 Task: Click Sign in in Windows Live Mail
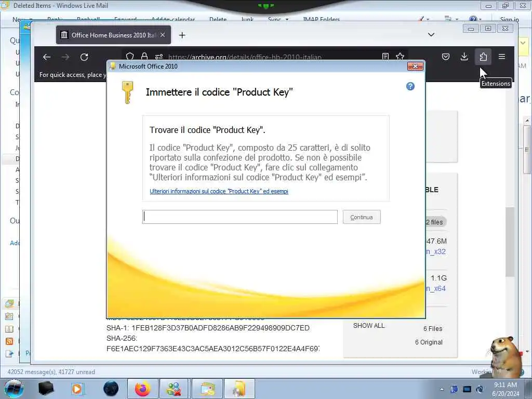(509, 19)
